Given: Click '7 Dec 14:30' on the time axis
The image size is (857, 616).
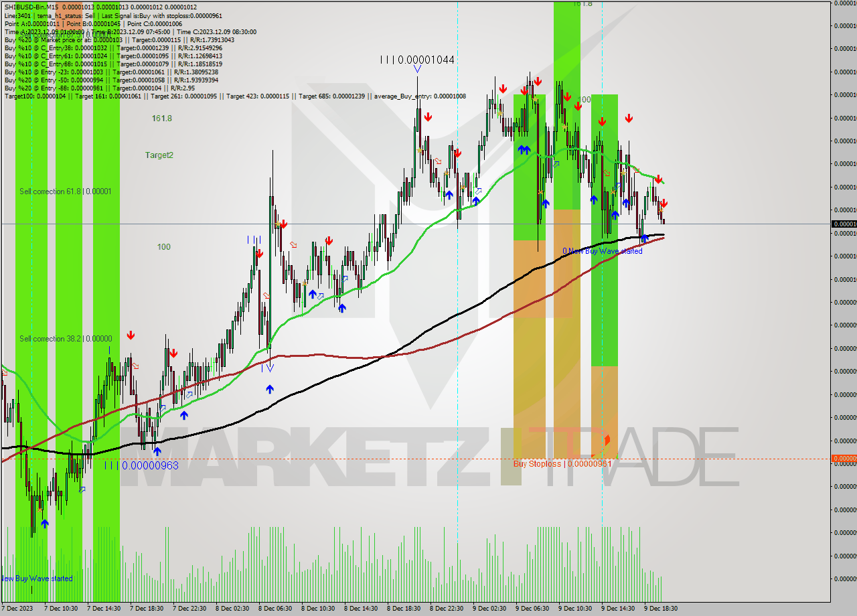Looking at the screenshot, I should click(103, 609).
